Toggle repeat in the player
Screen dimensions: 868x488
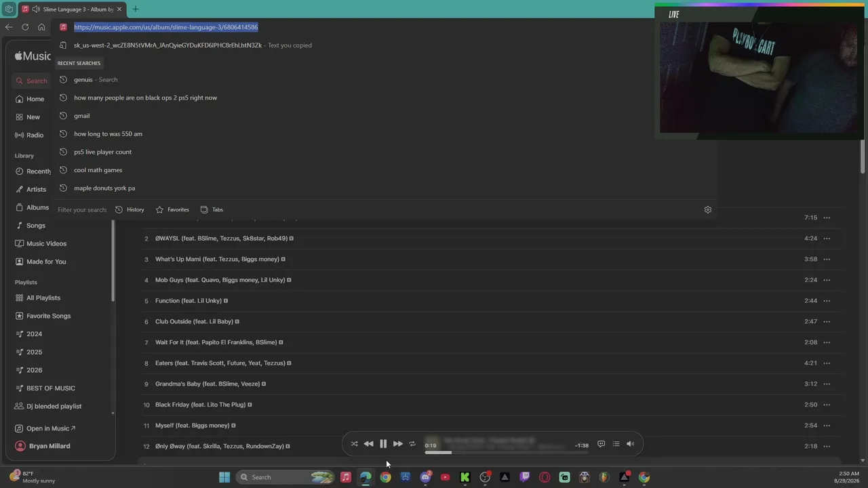(412, 444)
